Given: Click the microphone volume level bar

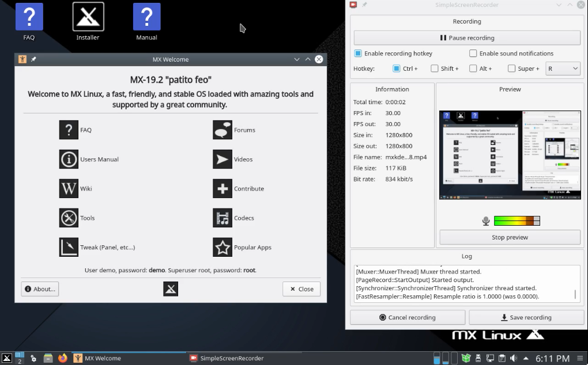Looking at the screenshot, I should pyautogui.click(x=516, y=220).
